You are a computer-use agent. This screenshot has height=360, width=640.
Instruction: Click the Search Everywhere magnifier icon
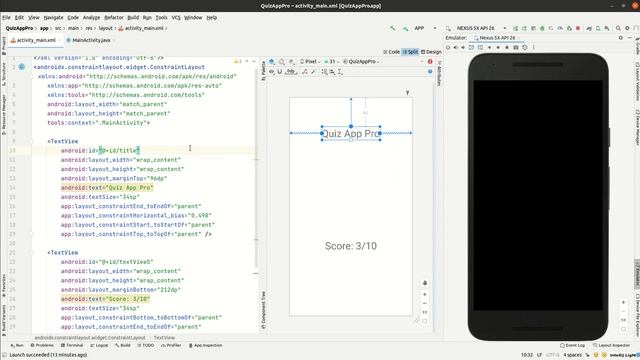point(618,28)
